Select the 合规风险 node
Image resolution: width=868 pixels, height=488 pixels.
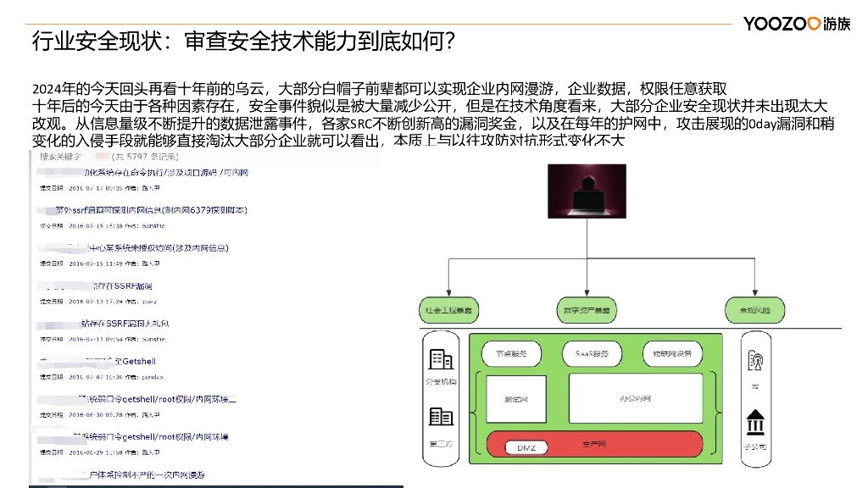754,310
